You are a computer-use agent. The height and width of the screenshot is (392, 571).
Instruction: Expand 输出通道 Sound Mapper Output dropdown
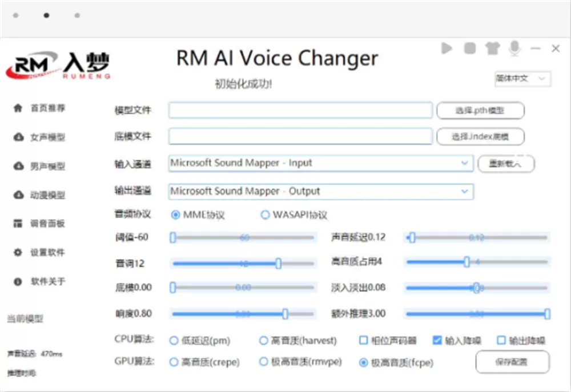(x=321, y=192)
